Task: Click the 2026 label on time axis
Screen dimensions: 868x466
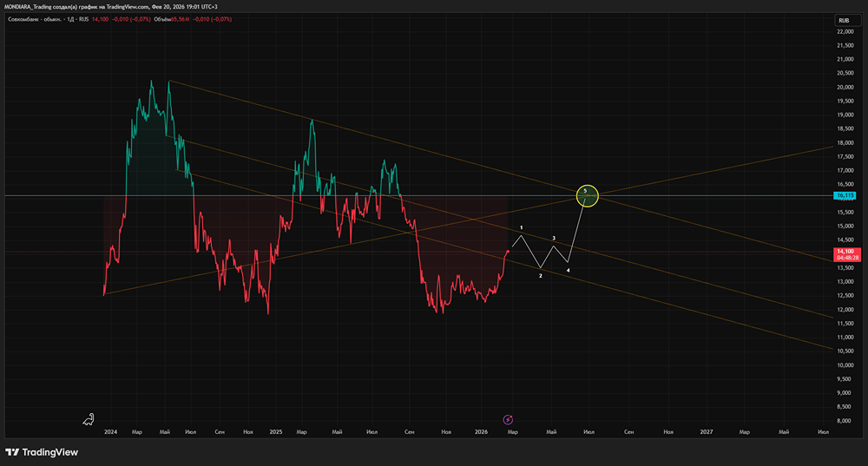Action: 482,431
